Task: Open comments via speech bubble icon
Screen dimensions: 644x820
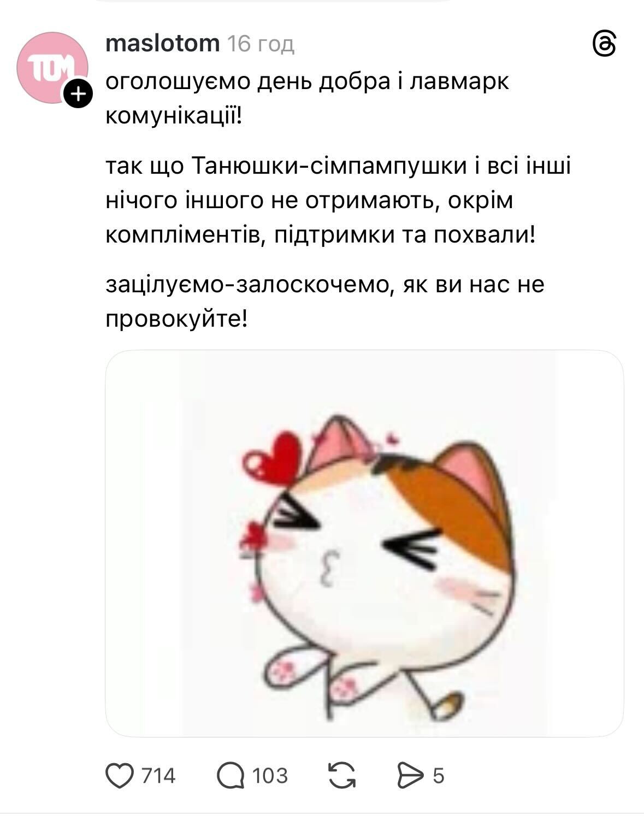Action: (x=231, y=776)
